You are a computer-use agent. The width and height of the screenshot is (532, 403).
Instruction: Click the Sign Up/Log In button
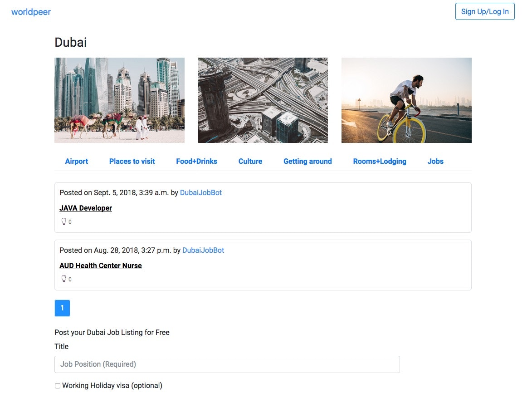point(485,11)
